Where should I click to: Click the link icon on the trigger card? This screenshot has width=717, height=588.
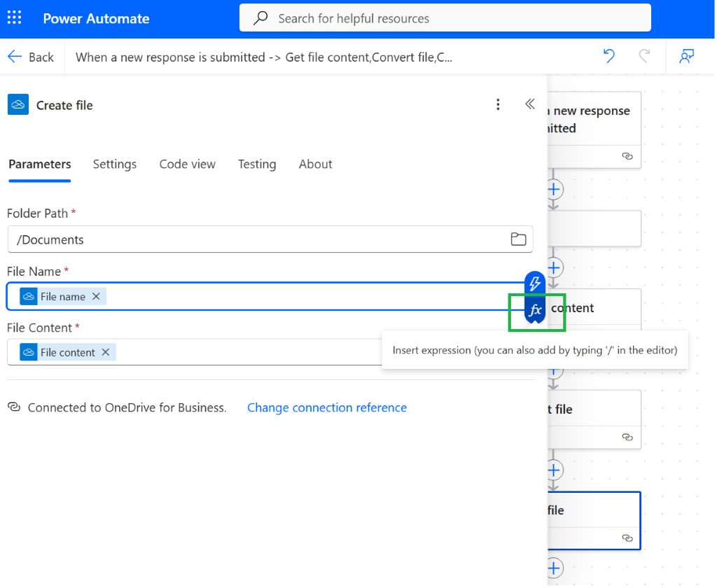627,156
